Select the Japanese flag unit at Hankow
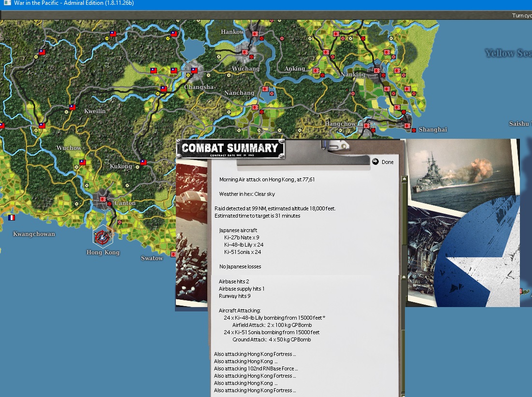 (x=255, y=34)
